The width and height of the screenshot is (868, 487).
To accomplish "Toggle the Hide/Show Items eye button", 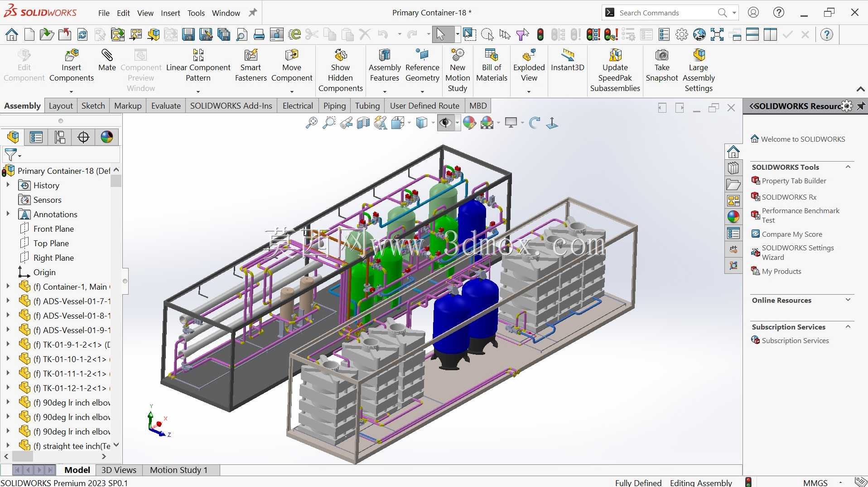I will coord(445,123).
